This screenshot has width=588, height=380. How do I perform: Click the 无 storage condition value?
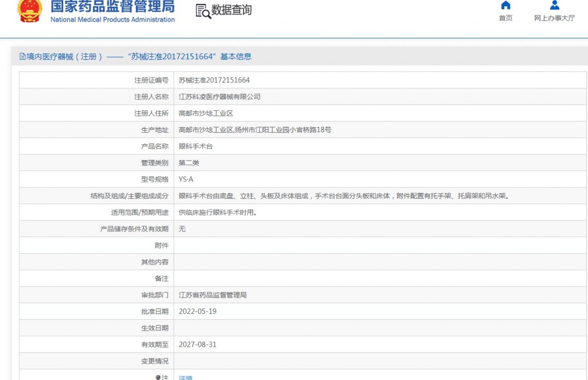182,229
